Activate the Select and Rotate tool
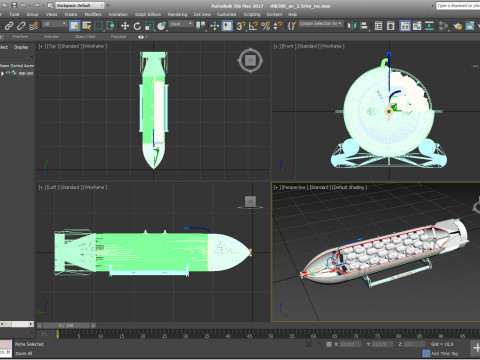The width and height of the screenshot is (480, 360). click(137, 26)
